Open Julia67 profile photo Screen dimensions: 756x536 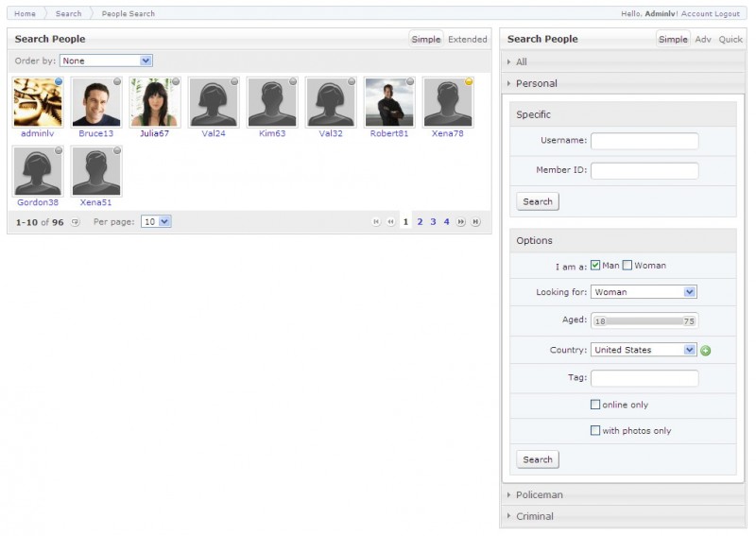155,102
